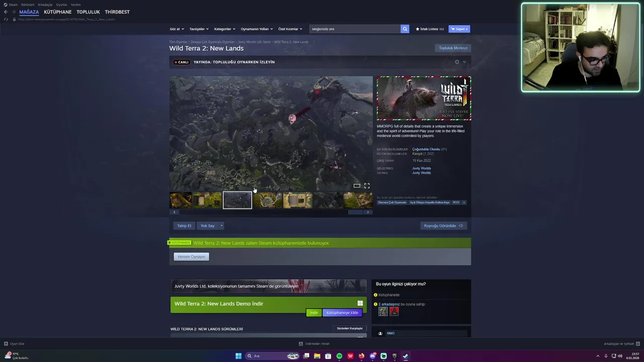Click the Devasa Çok Oyunculu tag
The width and height of the screenshot is (644, 362).
(392, 203)
